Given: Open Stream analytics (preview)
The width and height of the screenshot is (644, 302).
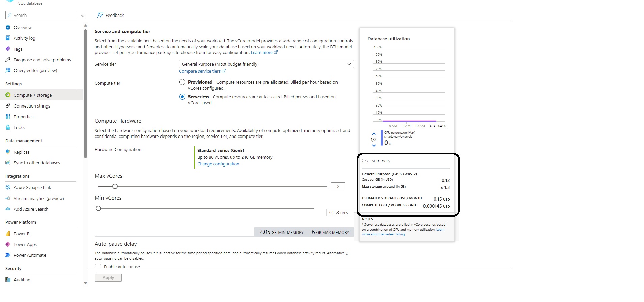Looking at the screenshot, I should point(39,198).
